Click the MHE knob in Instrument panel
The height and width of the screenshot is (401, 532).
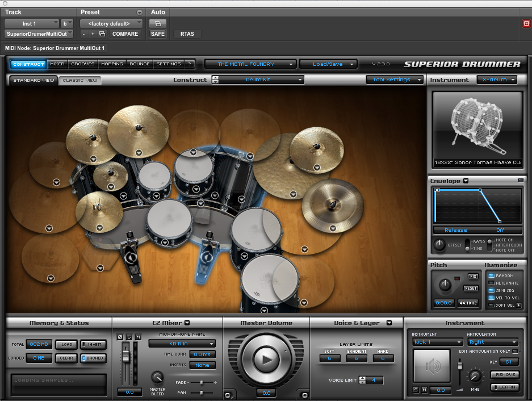click(475, 376)
